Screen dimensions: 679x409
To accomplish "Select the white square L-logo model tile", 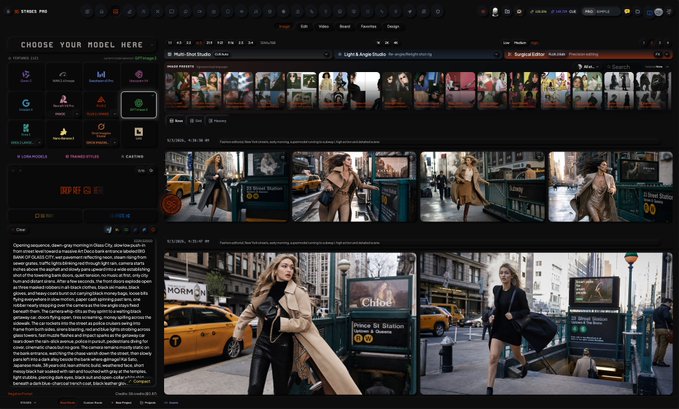I will (139, 133).
